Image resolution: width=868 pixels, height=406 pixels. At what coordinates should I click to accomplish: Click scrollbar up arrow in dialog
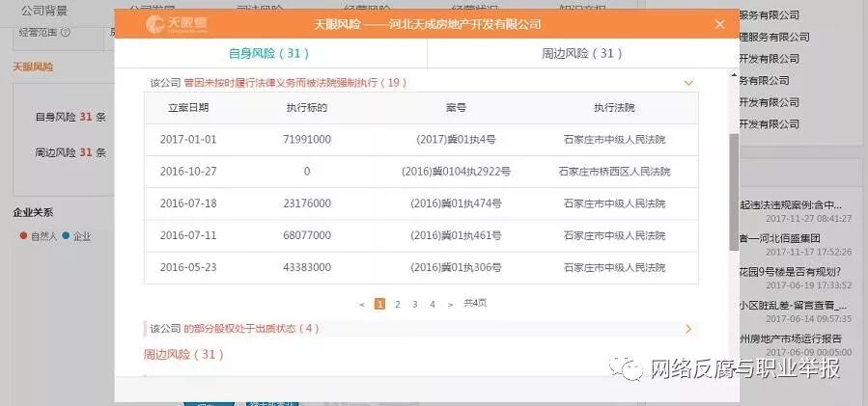click(734, 75)
